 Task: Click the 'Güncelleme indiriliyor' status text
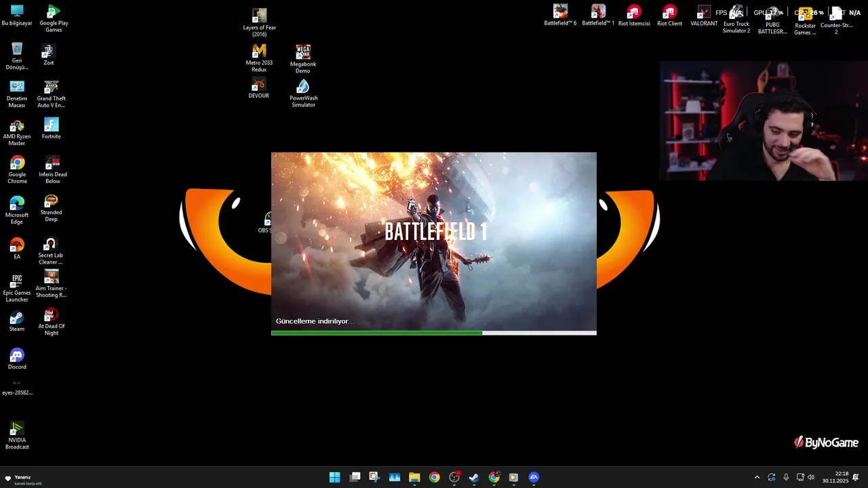pyautogui.click(x=315, y=321)
